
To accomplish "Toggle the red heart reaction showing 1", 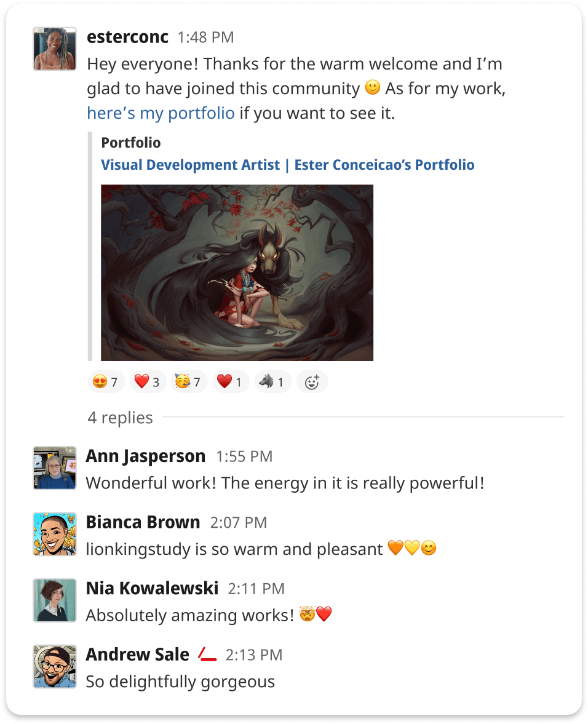I will (231, 382).
